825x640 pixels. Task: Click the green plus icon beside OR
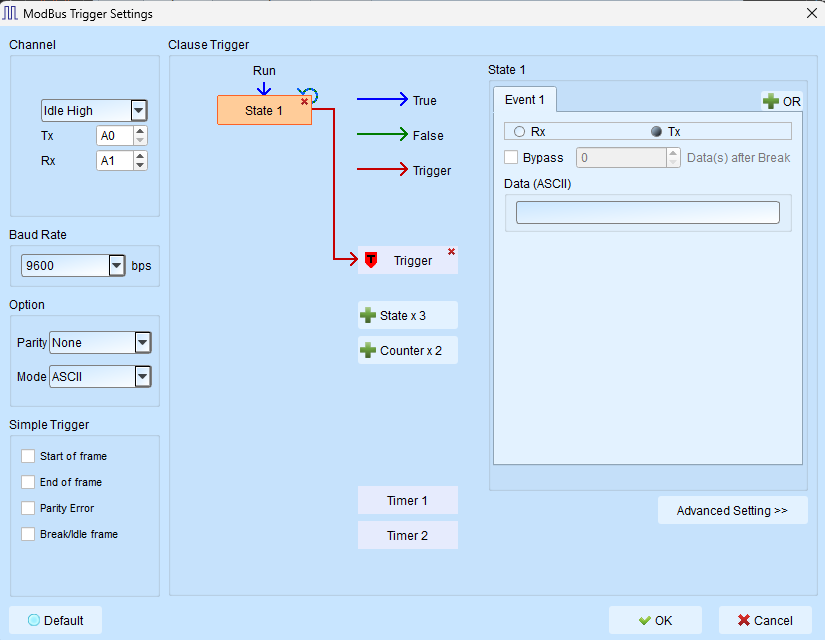pyautogui.click(x=771, y=101)
